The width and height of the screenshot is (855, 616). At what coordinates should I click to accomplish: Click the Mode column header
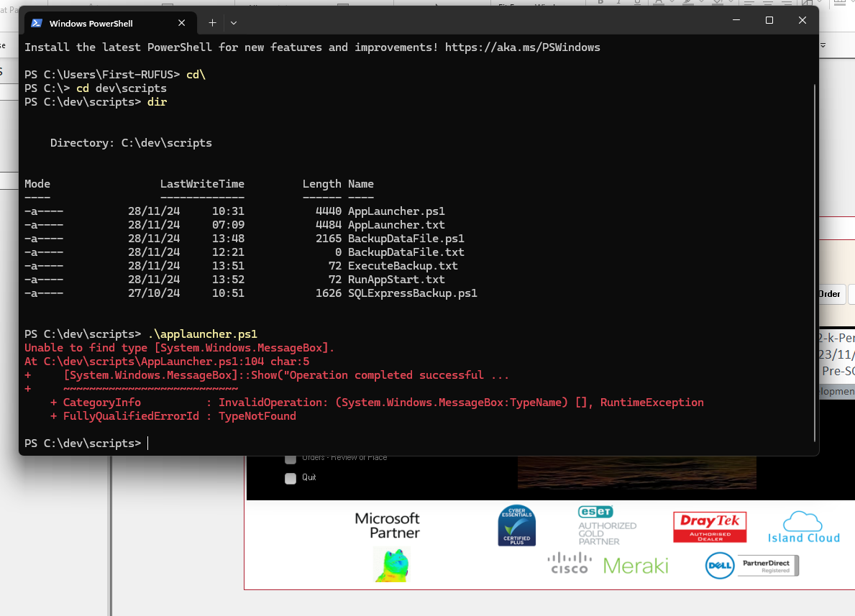click(37, 184)
